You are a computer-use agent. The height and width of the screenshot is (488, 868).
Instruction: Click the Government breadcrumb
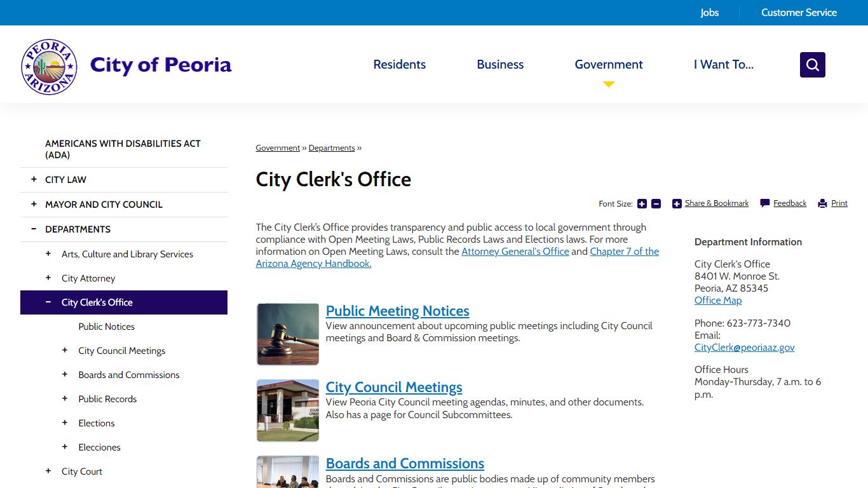click(x=278, y=148)
